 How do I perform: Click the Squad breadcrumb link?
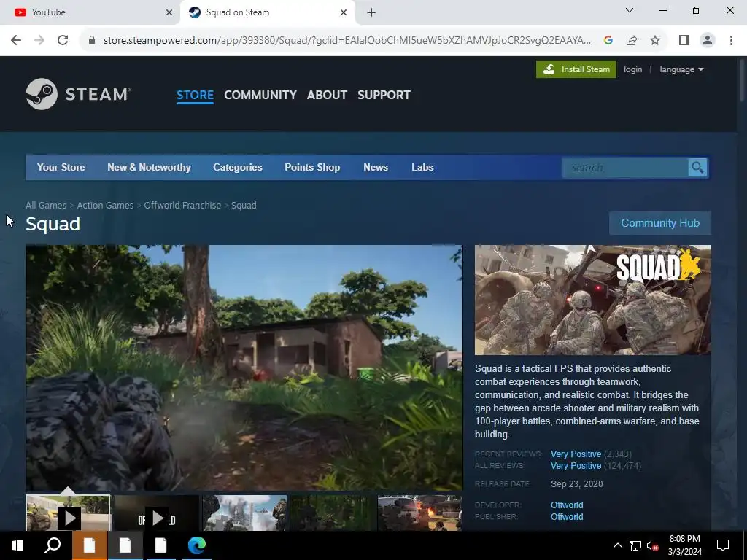click(x=244, y=205)
